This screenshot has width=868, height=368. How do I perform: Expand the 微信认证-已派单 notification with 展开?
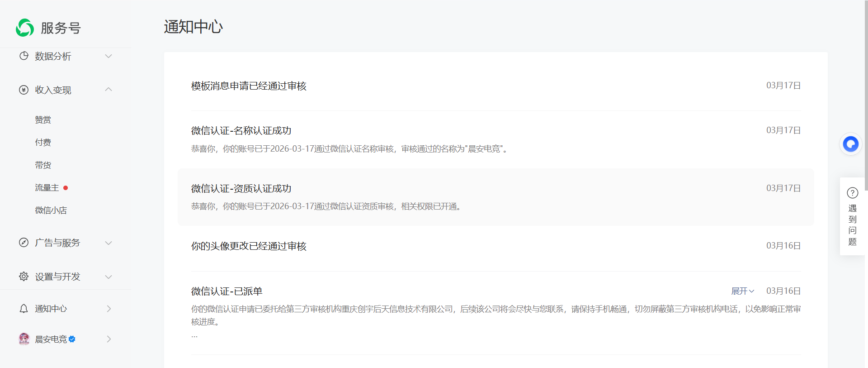tap(743, 291)
